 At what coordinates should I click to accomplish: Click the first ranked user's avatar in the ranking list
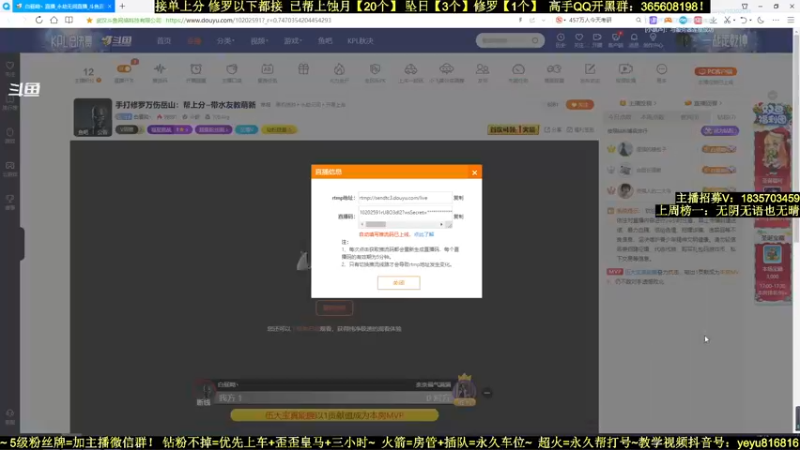click(625, 149)
